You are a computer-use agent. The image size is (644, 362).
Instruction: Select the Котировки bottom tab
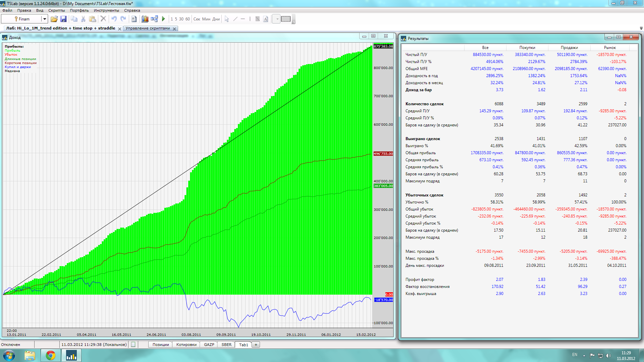tap(186, 345)
